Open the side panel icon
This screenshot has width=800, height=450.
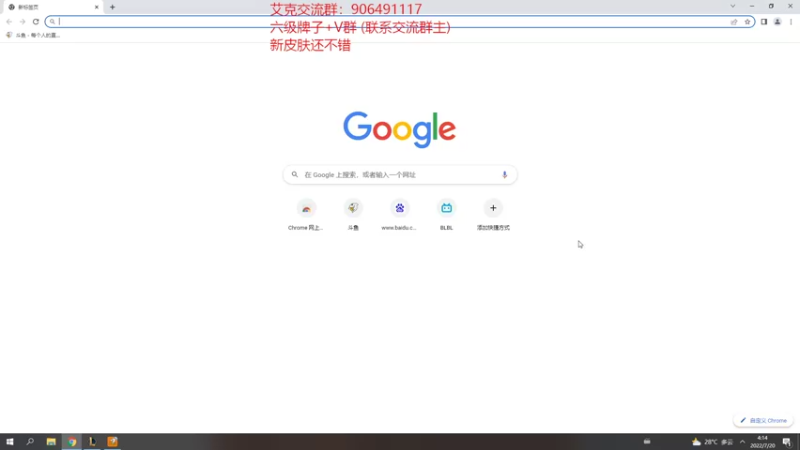pyautogui.click(x=764, y=21)
